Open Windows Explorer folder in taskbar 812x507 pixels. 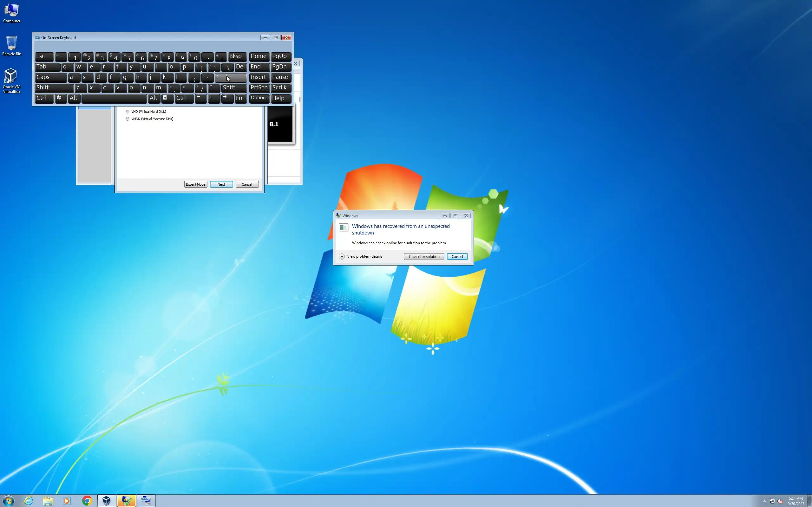pyautogui.click(x=48, y=501)
